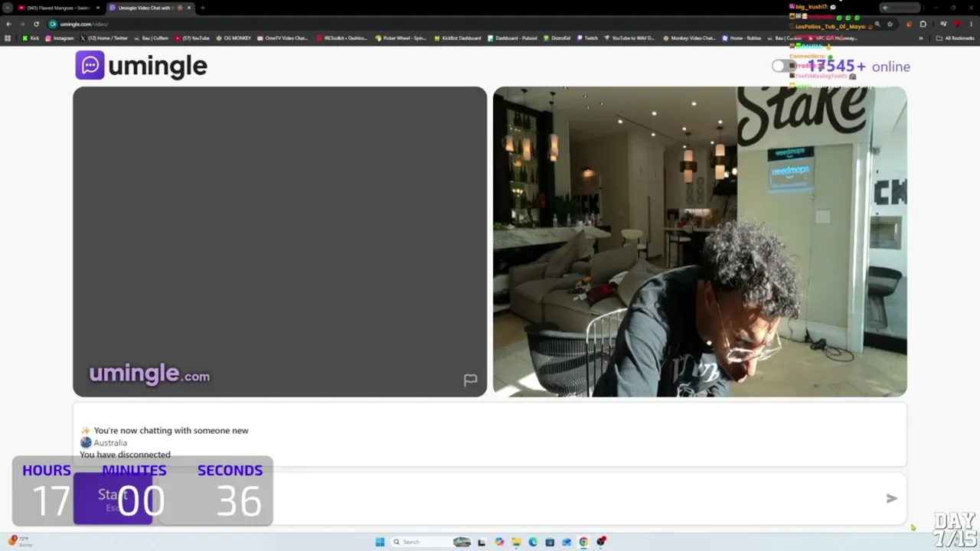The width and height of the screenshot is (980, 551).
Task: Open the KickBot Dashboard bookmark
Action: coord(457,38)
